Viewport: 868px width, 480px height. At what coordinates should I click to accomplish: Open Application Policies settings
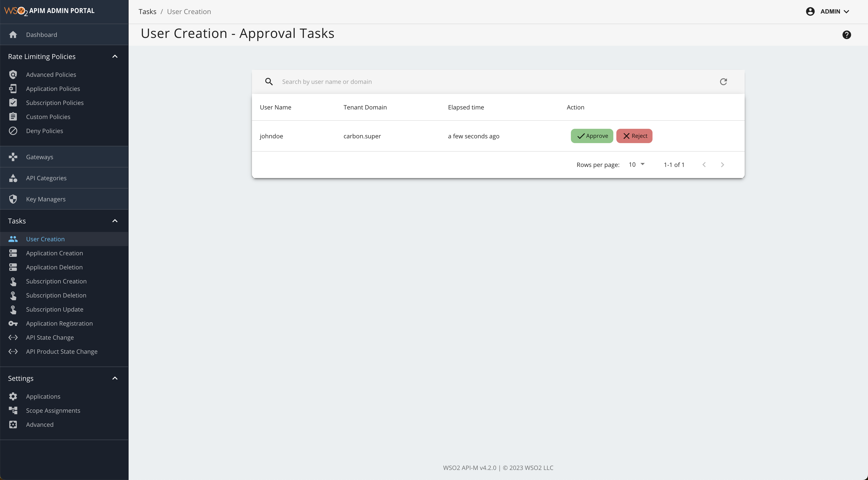52,89
